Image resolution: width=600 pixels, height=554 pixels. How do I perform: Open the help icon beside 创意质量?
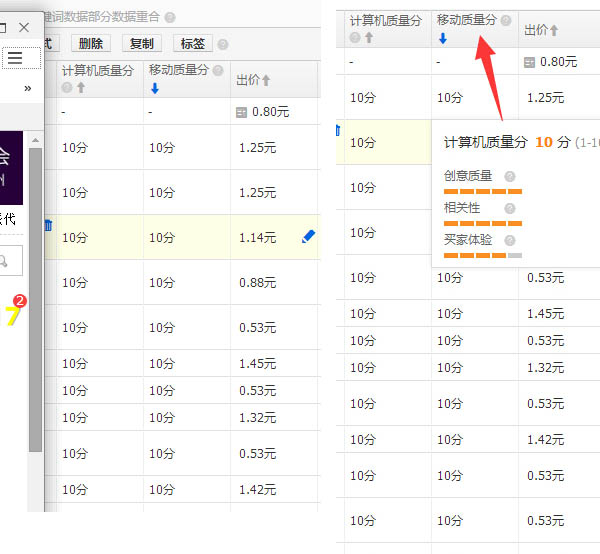pos(510,176)
